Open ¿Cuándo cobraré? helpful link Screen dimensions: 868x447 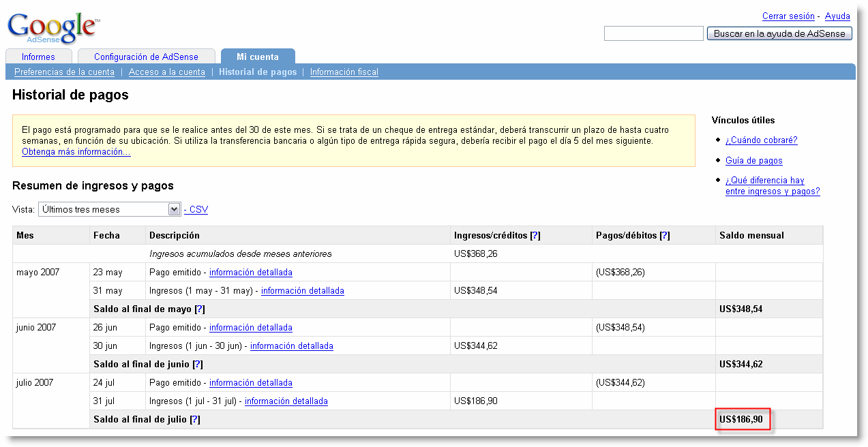click(761, 140)
